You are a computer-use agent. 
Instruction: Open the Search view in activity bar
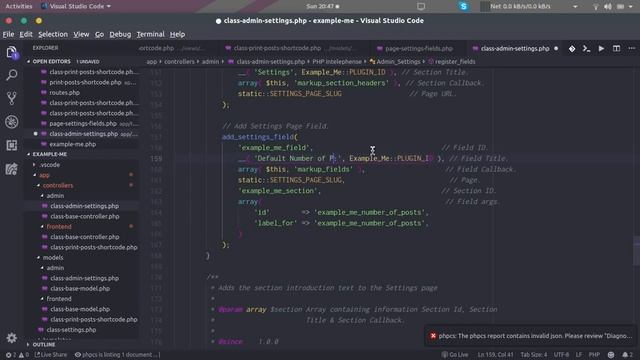click(x=11, y=75)
